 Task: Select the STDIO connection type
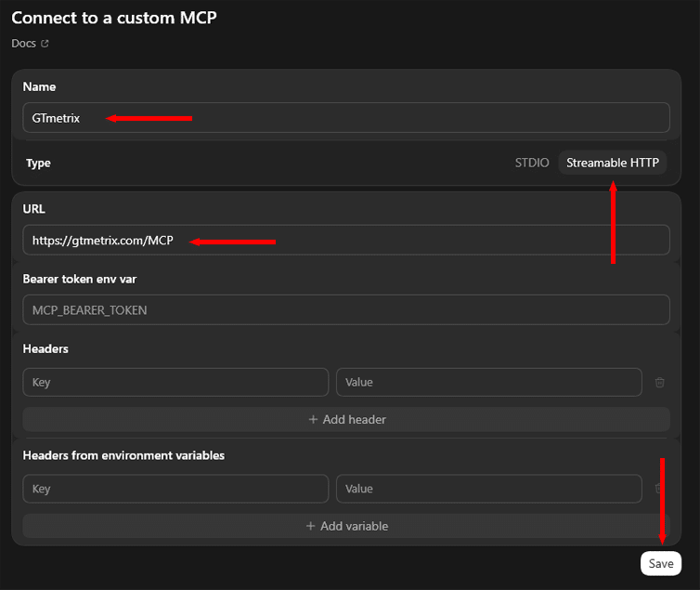pyautogui.click(x=532, y=163)
